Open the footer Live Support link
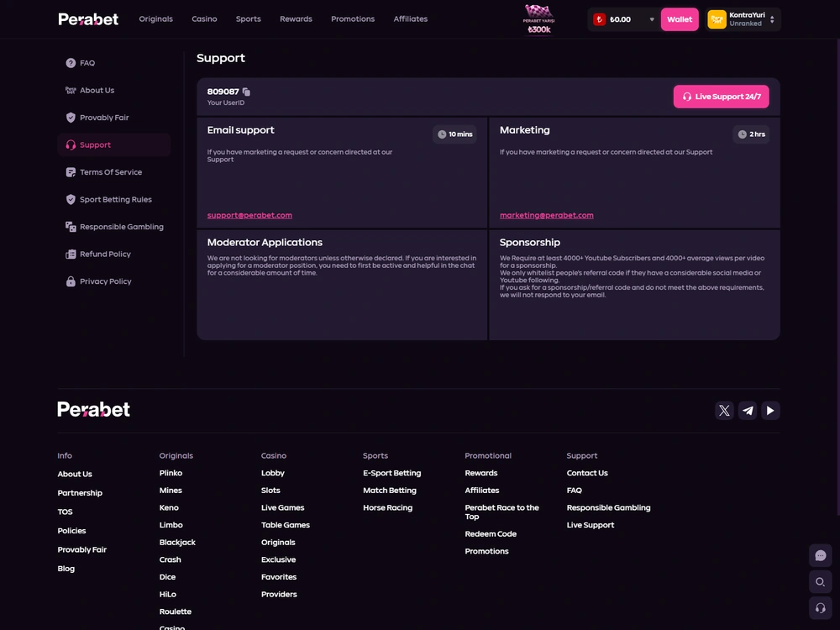840x630 pixels. click(x=591, y=525)
